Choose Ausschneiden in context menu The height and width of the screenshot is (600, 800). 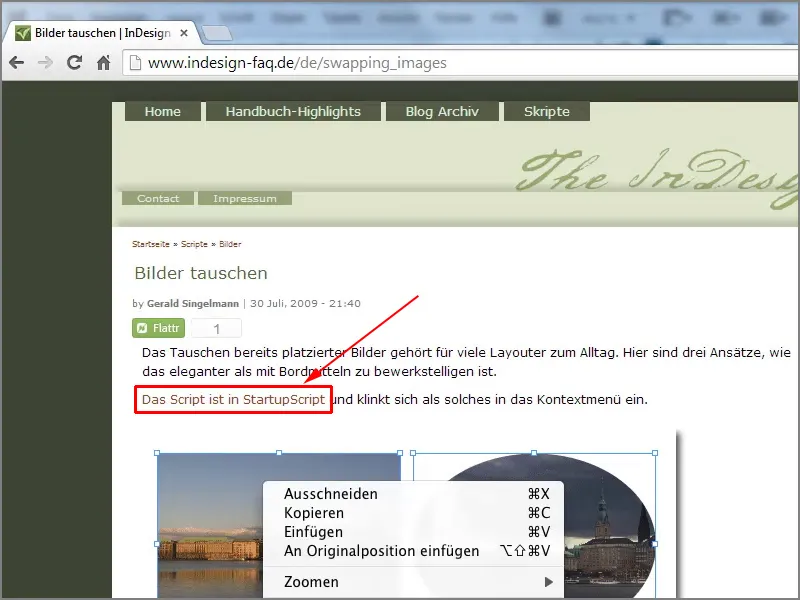[413, 494]
